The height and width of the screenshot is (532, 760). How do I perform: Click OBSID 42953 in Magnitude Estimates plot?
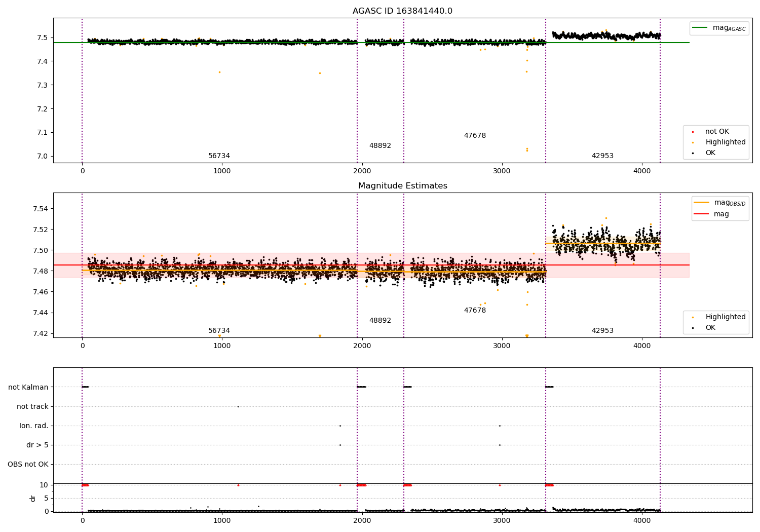click(602, 331)
